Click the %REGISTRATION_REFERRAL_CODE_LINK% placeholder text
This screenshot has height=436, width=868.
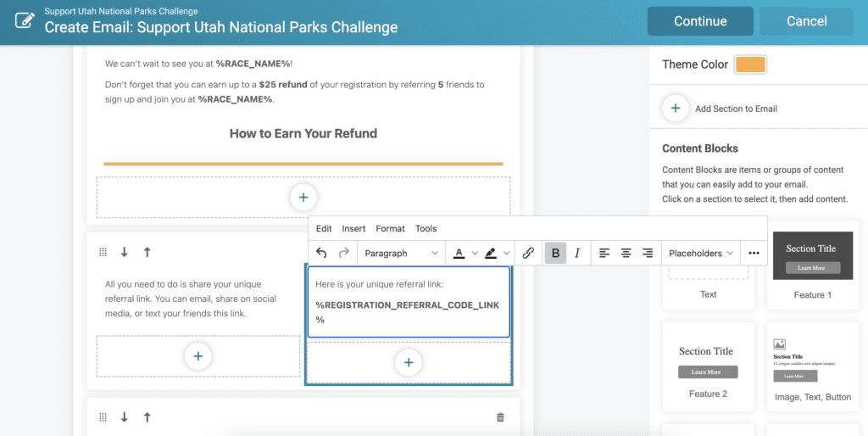click(408, 312)
